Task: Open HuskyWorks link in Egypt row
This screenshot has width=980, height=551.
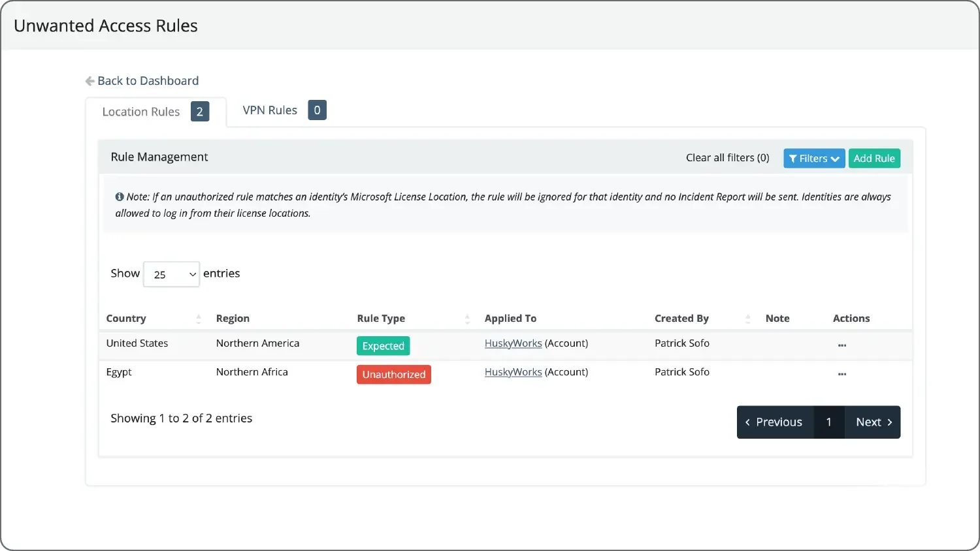Action: [x=513, y=372]
